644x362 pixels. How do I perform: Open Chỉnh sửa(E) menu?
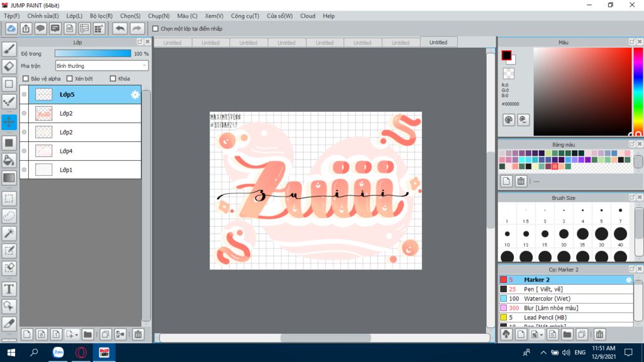[x=43, y=16]
